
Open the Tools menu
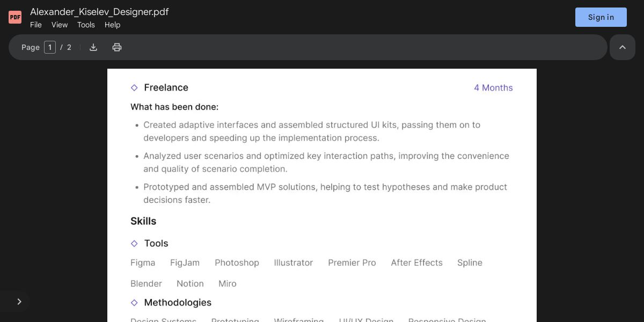[86, 25]
